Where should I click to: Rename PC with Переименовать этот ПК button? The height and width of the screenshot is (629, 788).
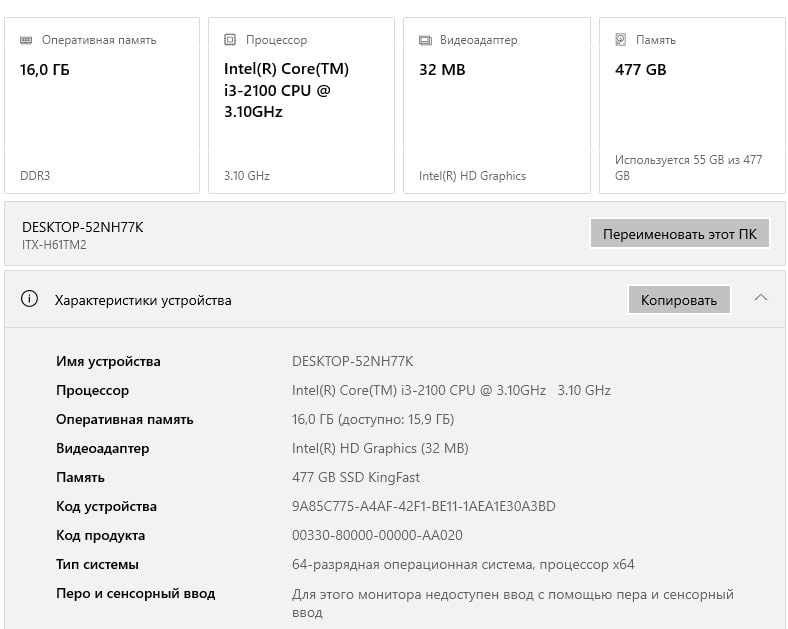pyautogui.click(x=679, y=234)
